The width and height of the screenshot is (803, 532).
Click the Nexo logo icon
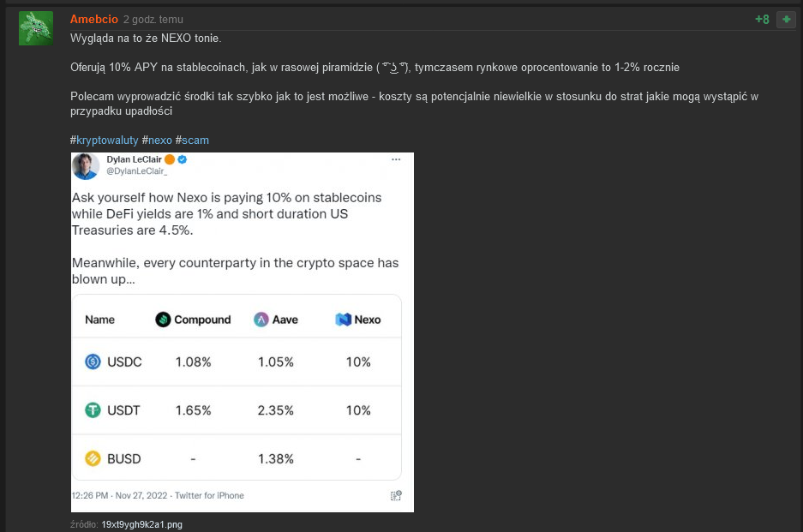coord(343,320)
